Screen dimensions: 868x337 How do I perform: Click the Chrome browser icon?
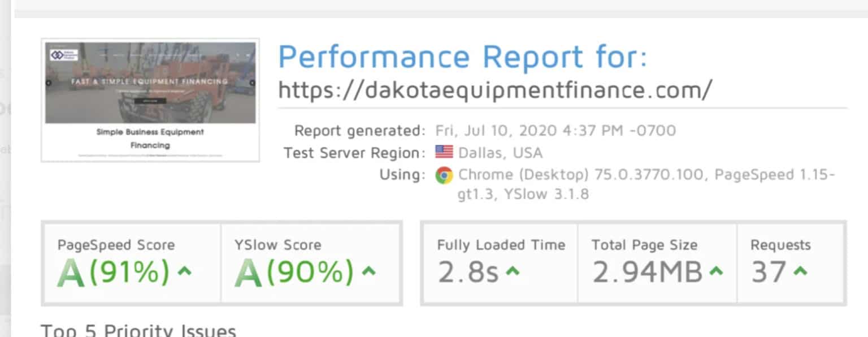click(444, 175)
